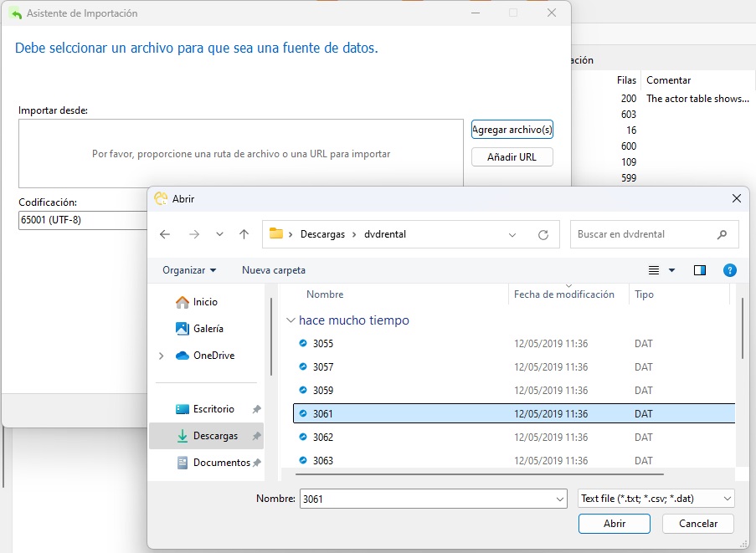Click pin icon next to Descargas
Screen dimensions: 756x553
(x=256, y=436)
